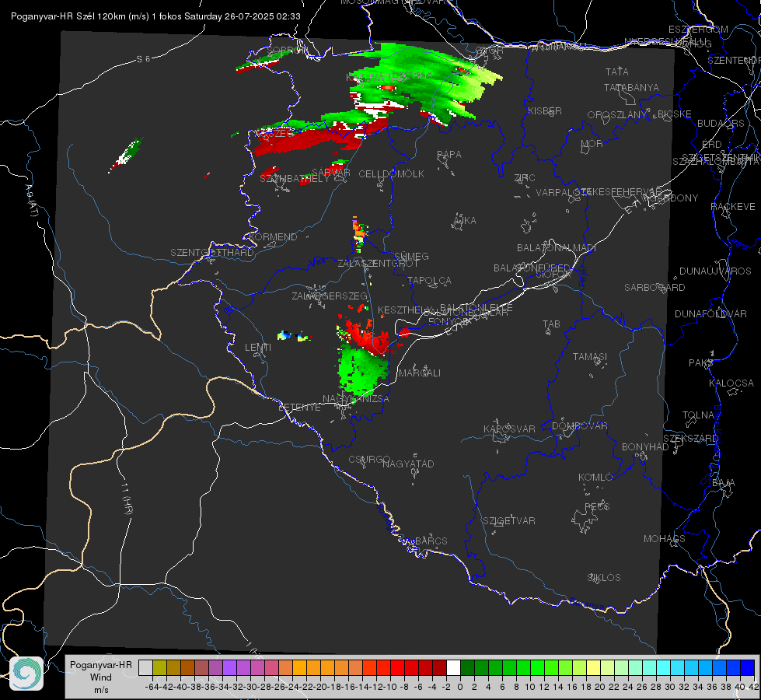The height and width of the screenshot is (700, 761).
Task: Select the SZIGETVÁR label
Action: [508, 520]
